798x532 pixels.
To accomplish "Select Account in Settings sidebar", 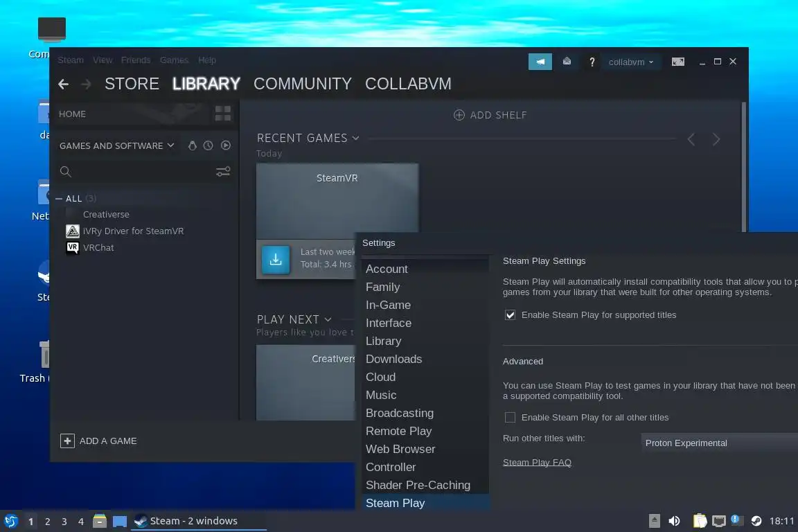I will 425,269.
